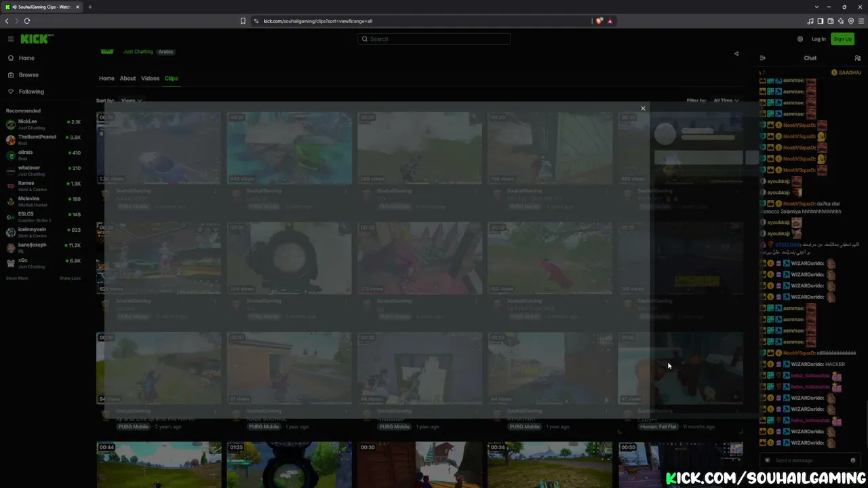Open the xQc channel

(x=43, y=263)
